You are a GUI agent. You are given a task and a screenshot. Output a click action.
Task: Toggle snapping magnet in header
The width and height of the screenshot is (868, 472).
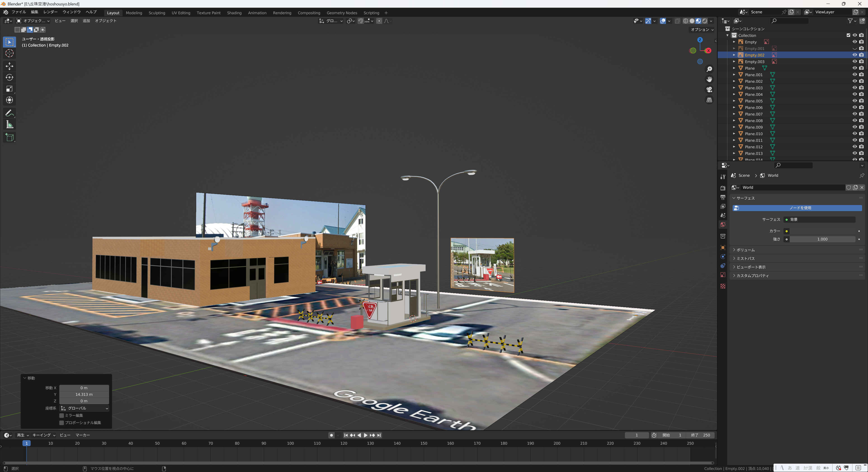point(361,21)
